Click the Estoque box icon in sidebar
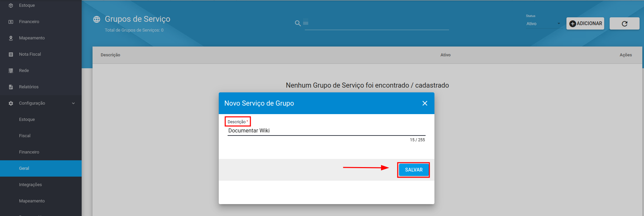This screenshot has width=644, height=216. 11,5
